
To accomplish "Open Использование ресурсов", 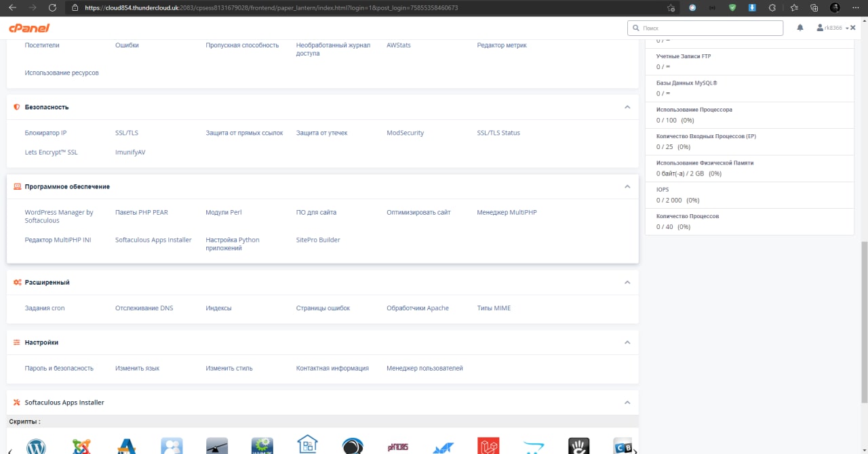I will tap(62, 73).
